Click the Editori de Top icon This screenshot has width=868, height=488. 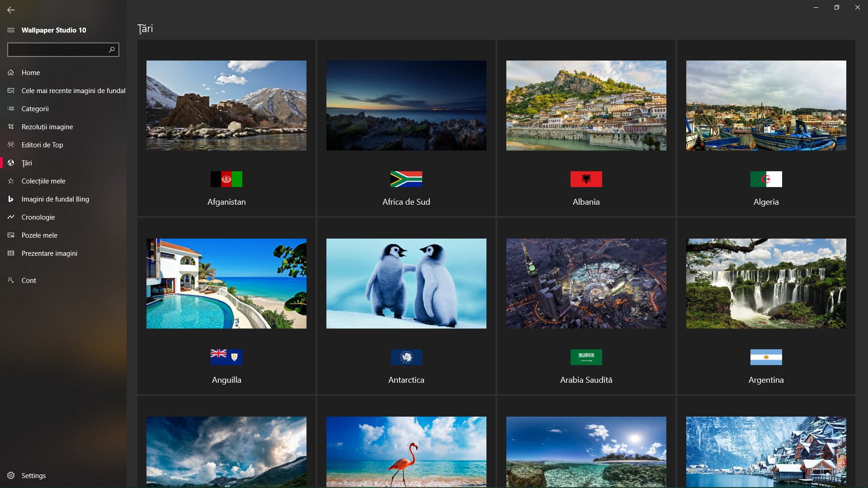tap(11, 145)
